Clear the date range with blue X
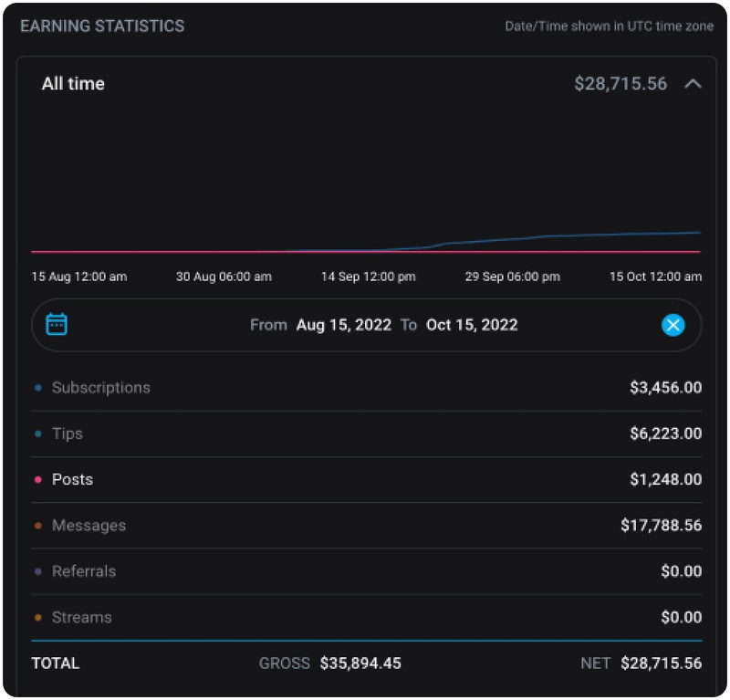This screenshot has height=700, width=730. tap(673, 325)
